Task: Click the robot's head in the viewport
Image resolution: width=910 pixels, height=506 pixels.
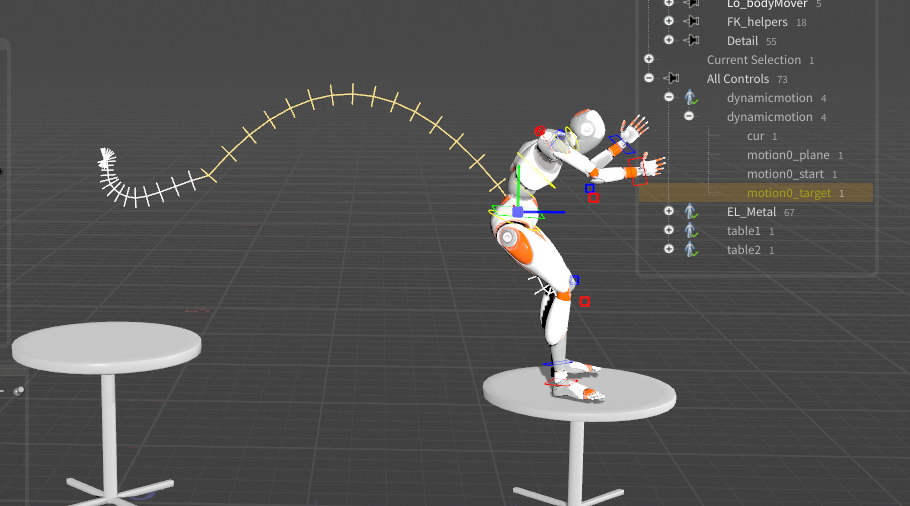Action: pyautogui.click(x=586, y=129)
